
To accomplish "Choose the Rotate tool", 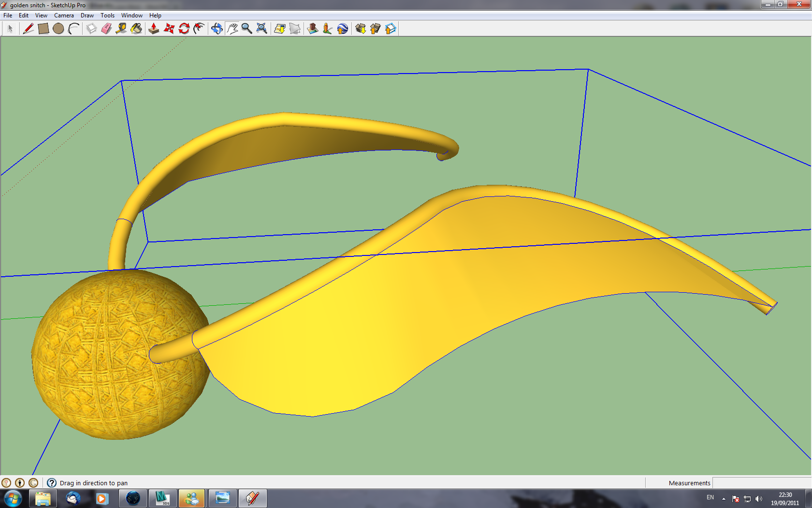I will (184, 29).
